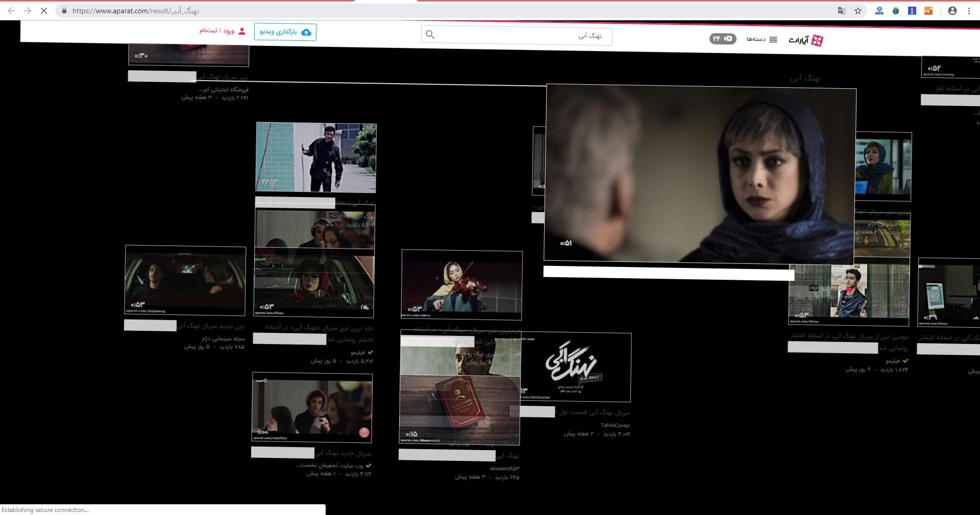This screenshot has width=980, height=515.
Task: Open the 0:52 zoomg video thumbnail
Action: [x=950, y=67]
